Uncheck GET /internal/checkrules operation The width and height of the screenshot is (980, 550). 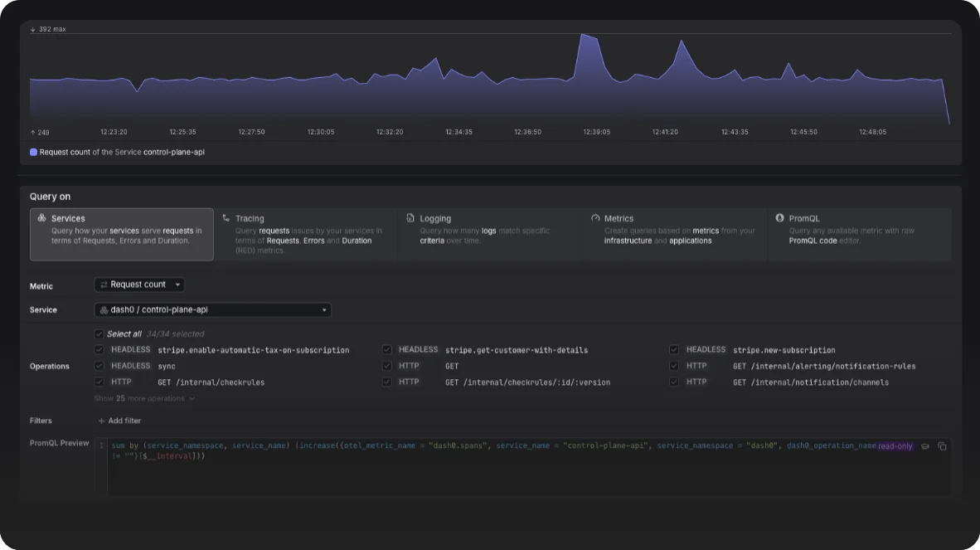click(x=99, y=382)
